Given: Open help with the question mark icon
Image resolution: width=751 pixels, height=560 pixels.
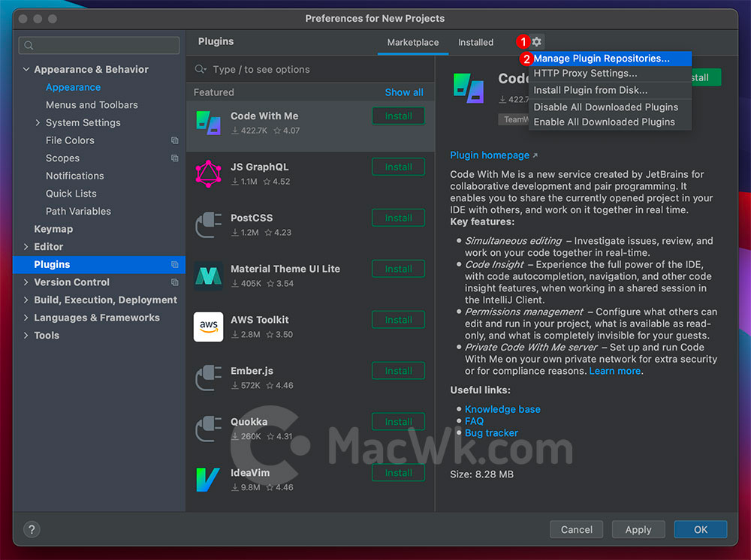Looking at the screenshot, I should coord(32,529).
